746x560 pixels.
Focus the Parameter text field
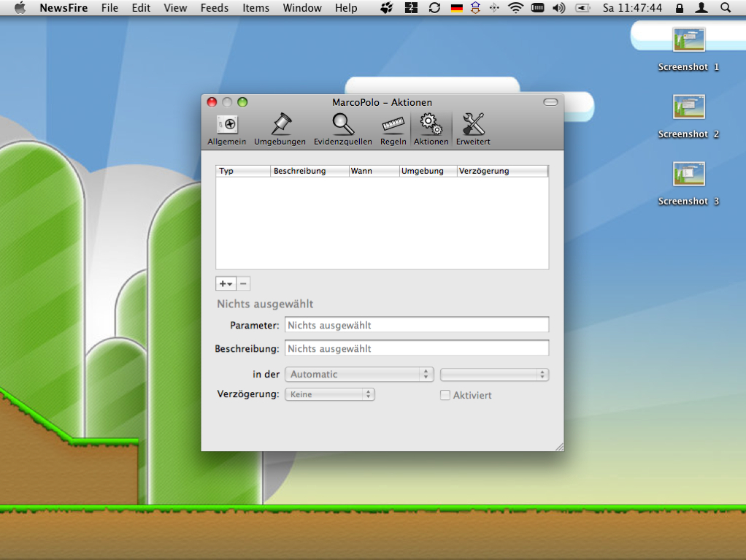click(x=416, y=325)
